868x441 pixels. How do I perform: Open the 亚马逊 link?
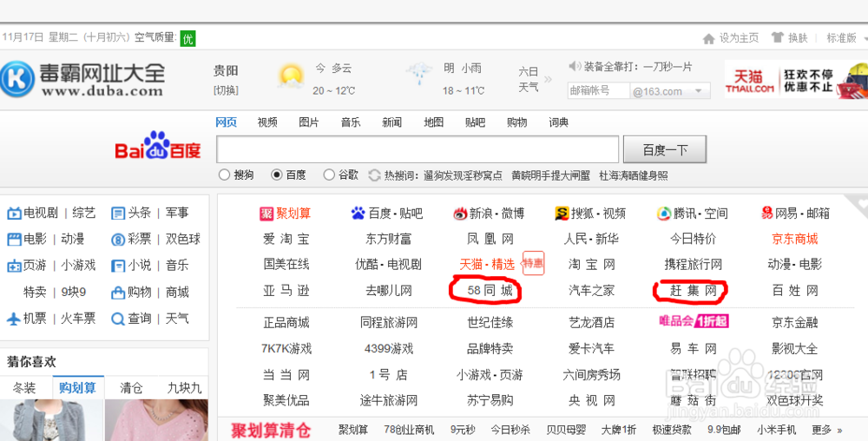pos(286,291)
